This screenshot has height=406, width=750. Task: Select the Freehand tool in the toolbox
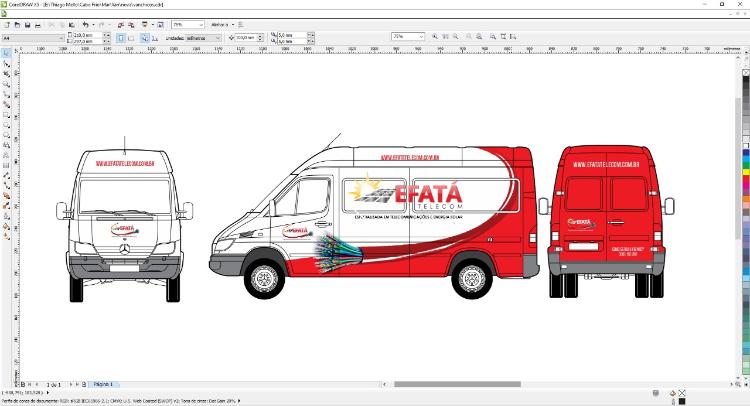pos(6,94)
